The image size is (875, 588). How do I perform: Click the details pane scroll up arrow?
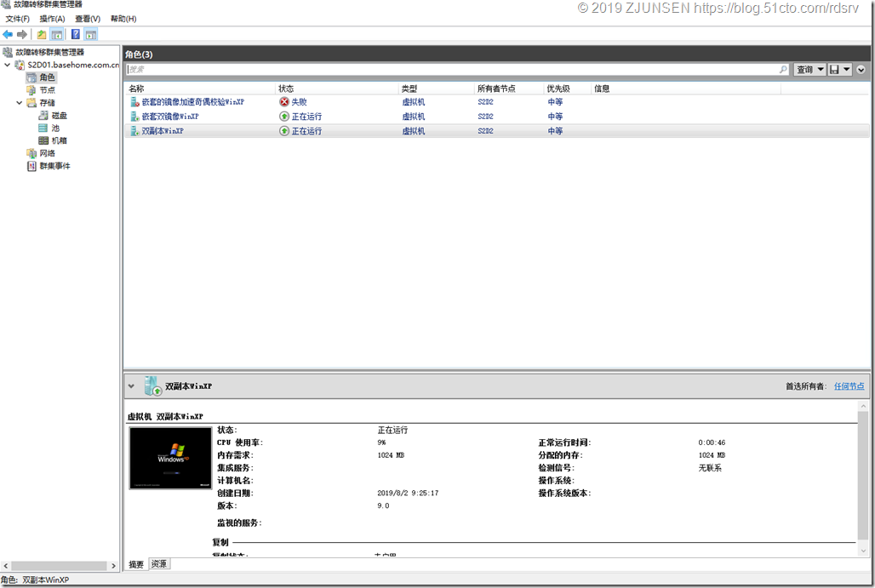point(863,407)
